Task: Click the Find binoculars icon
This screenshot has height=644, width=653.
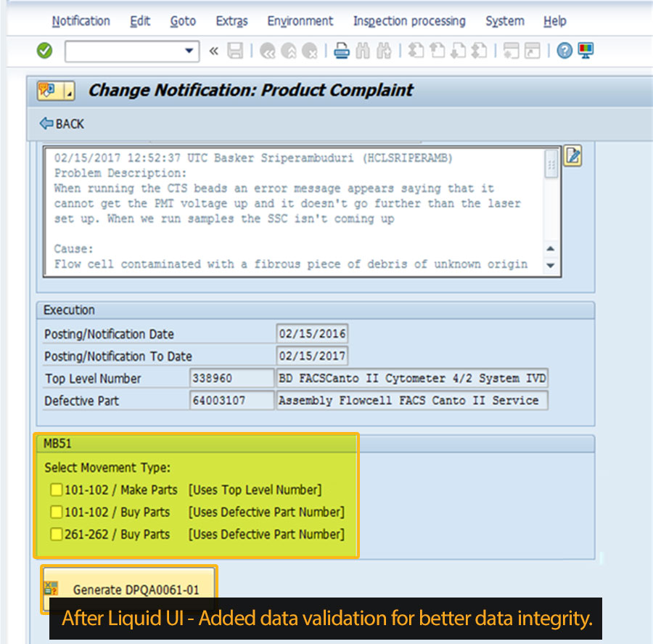Action: click(364, 51)
